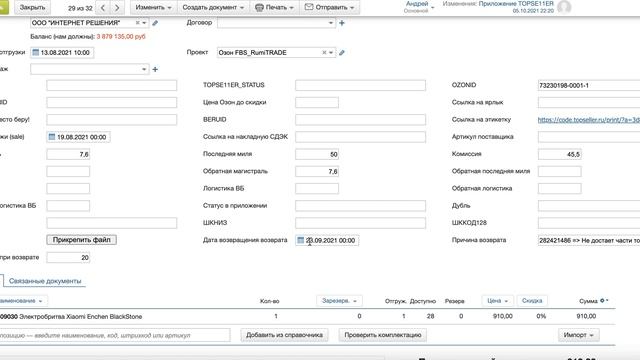The width and height of the screenshot is (640, 360).
Task: Go to previous document arrow
Action: [103, 7]
